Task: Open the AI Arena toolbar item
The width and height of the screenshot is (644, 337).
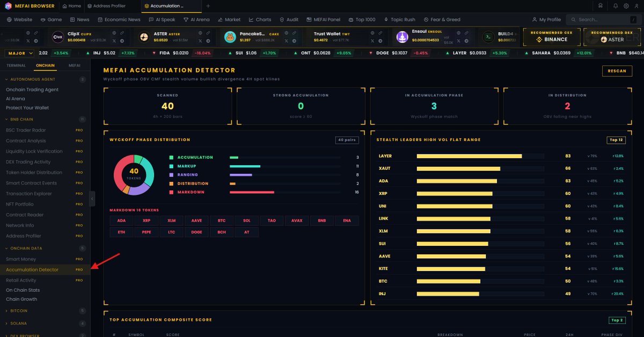Action: pyautogui.click(x=196, y=19)
